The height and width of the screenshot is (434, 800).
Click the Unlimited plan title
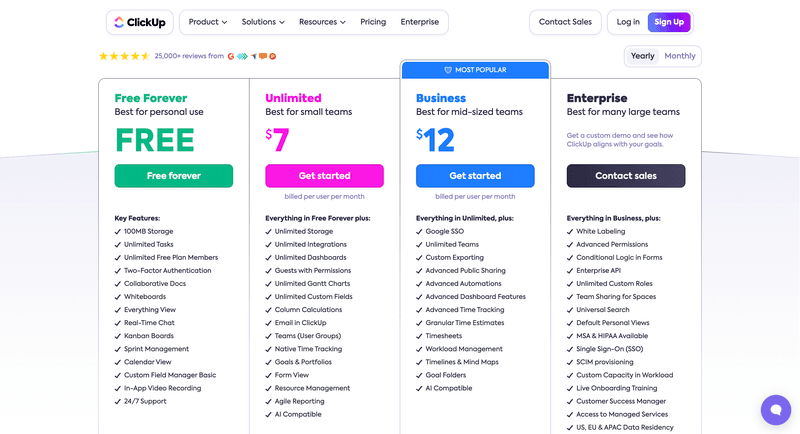coord(293,98)
